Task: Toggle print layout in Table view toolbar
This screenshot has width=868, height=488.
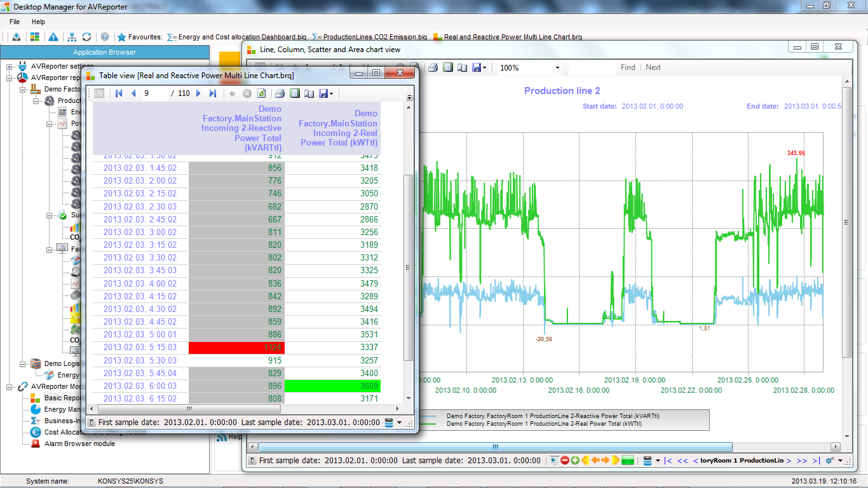Action: pos(294,93)
